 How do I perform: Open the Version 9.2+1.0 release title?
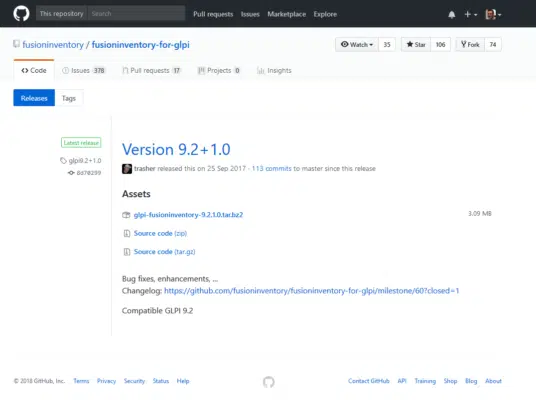click(x=176, y=149)
